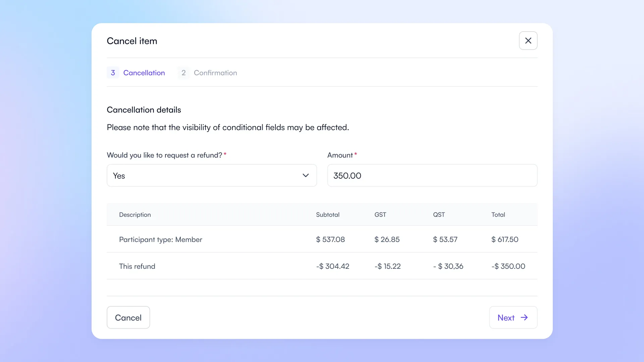Click the refund request question label
The width and height of the screenshot is (644, 362).
coord(164,155)
